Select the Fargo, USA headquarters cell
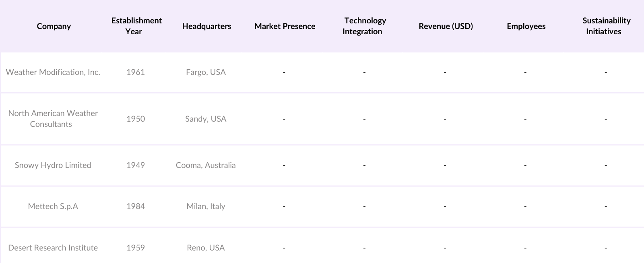This screenshot has height=263, width=644. [x=206, y=72]
